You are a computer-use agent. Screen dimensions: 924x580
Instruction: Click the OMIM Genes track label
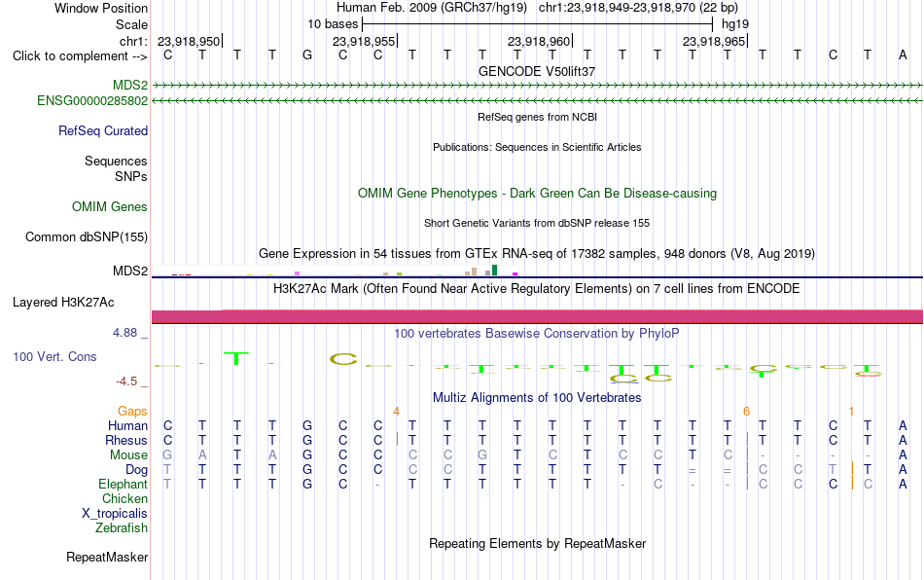click(x=110, y=207)
